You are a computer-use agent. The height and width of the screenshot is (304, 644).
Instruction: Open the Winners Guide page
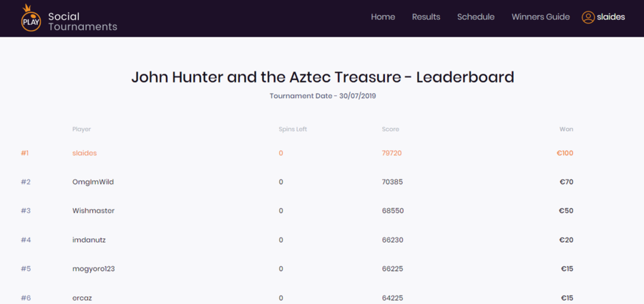pos(540,17)
